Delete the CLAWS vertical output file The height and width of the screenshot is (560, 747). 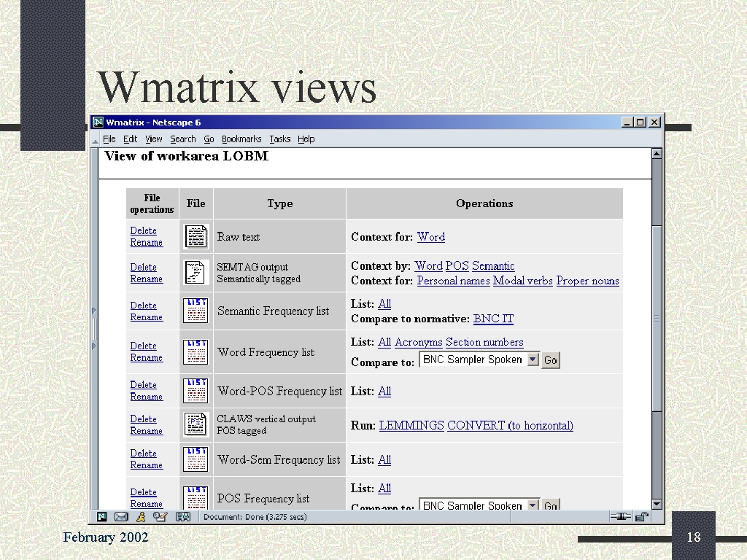tap(144, 419)
